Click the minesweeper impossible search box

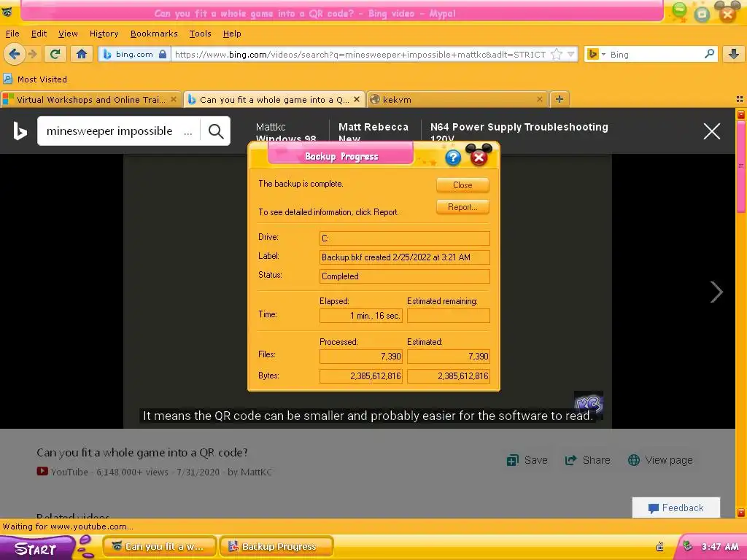click(x=119, y=131)
